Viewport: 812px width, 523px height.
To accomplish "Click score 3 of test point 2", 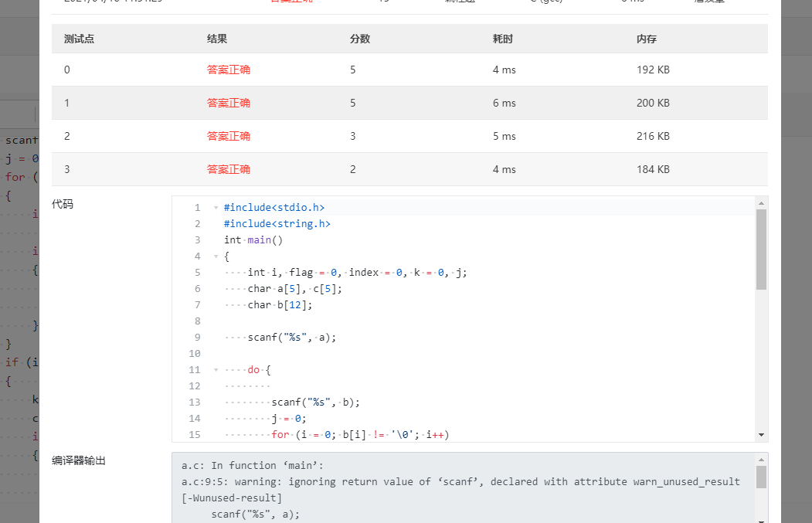I will [352, 136].
